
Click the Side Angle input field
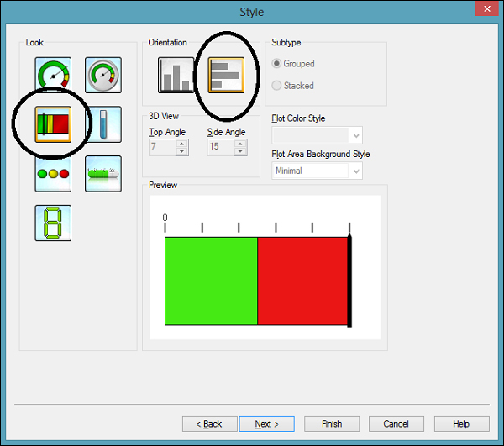(x=222, y=147)
